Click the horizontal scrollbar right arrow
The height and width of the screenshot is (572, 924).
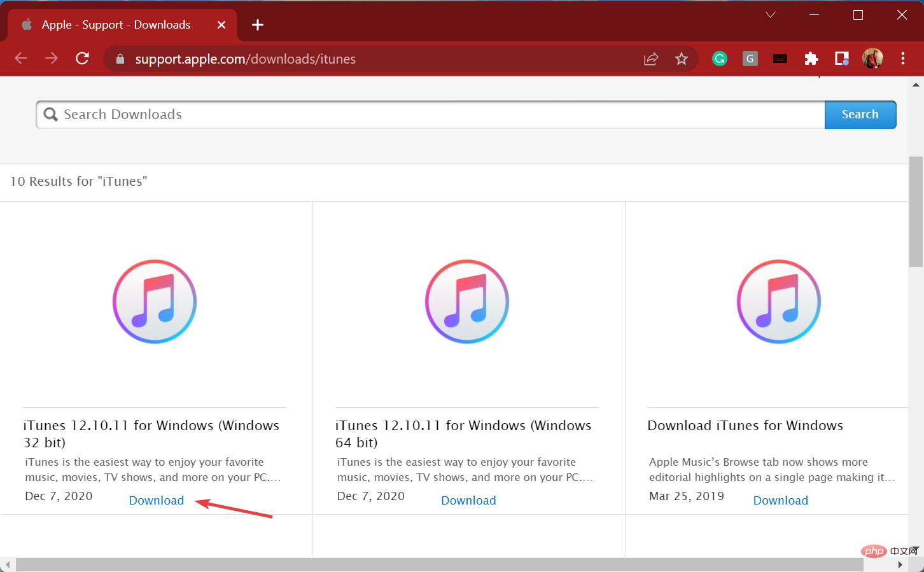tap(900, 565)
